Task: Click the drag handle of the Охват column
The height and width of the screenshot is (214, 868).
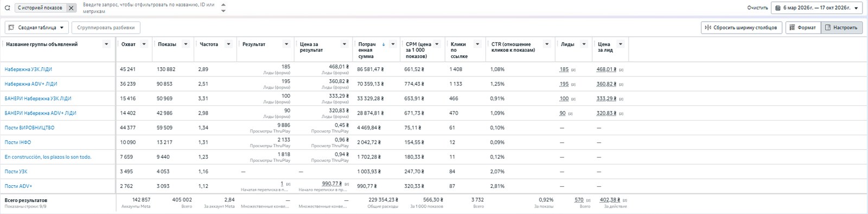Action: tap(118, 44)
